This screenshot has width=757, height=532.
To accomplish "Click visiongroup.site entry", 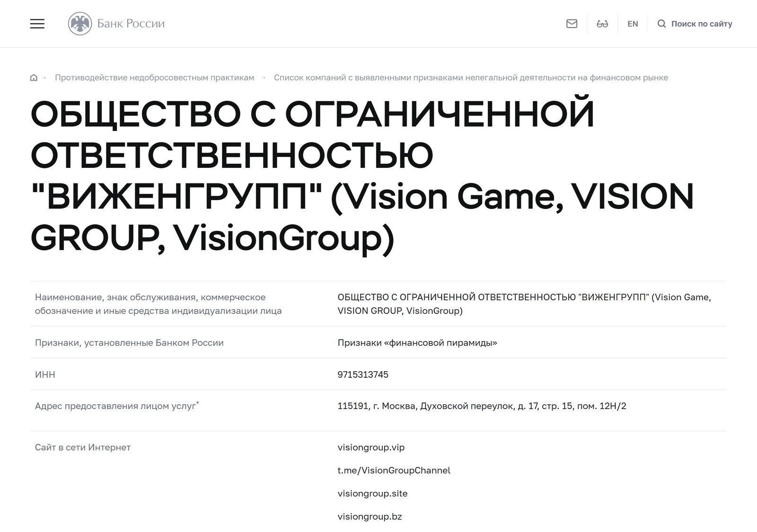I will pos(372,494).
